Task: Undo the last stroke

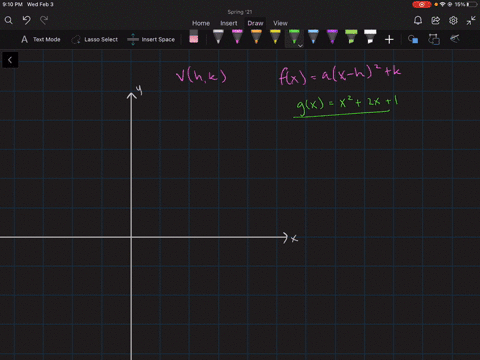Action: click(26, 21)
